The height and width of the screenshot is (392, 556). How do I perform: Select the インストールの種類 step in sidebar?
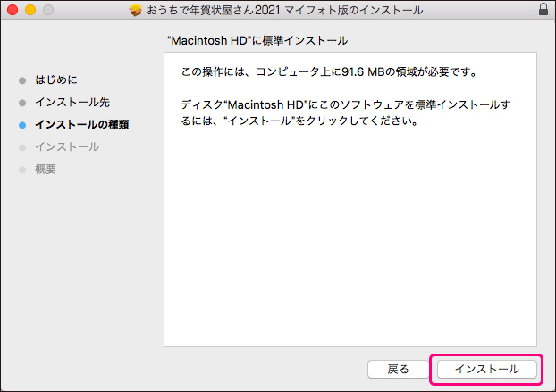click(x=82, y=125)
